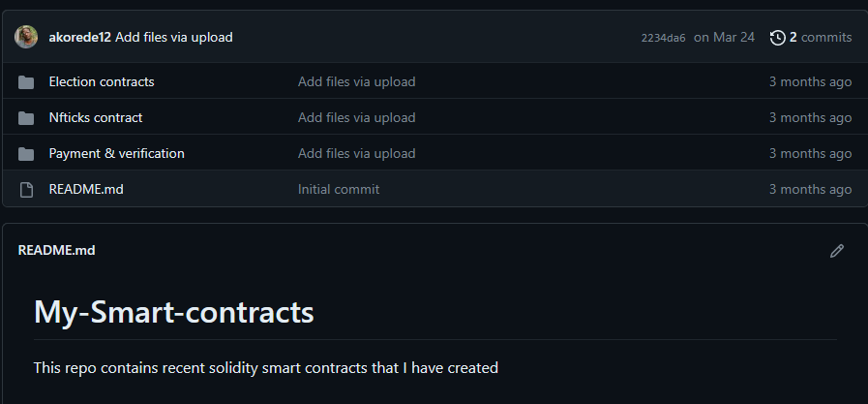Open latest commit message Add files via upload

pos(174,38)
